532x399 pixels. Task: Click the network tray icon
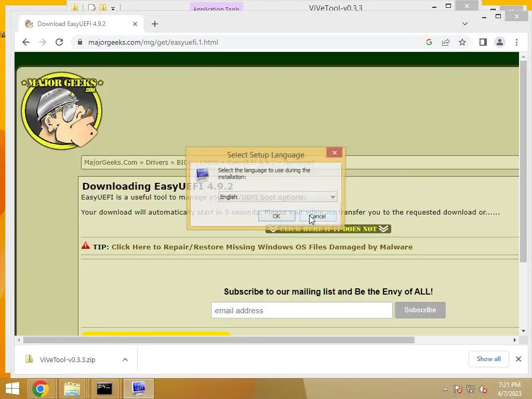[x=471, y=390]
